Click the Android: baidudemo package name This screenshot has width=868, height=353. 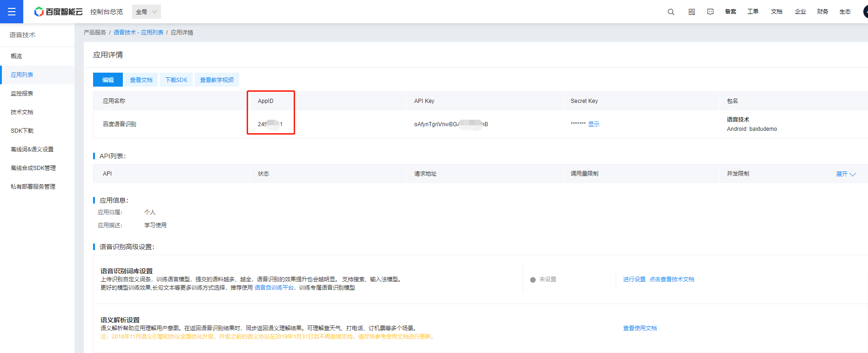[752, 129]
